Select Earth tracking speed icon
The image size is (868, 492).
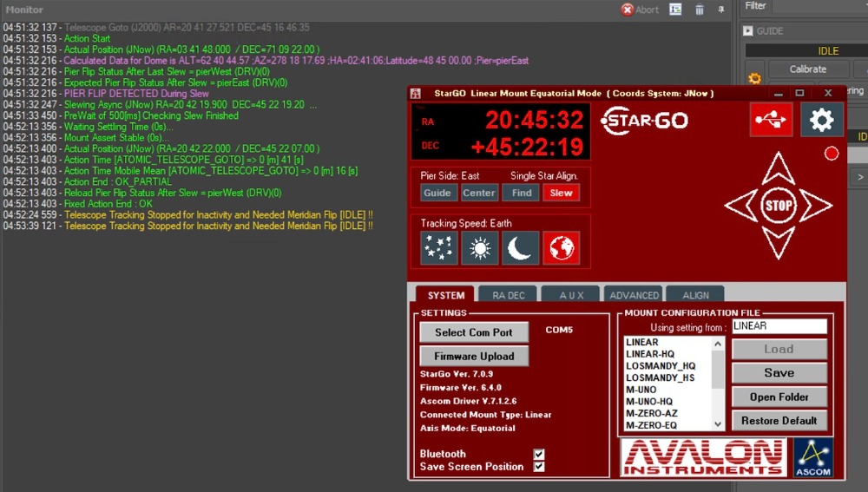point(562,248)
